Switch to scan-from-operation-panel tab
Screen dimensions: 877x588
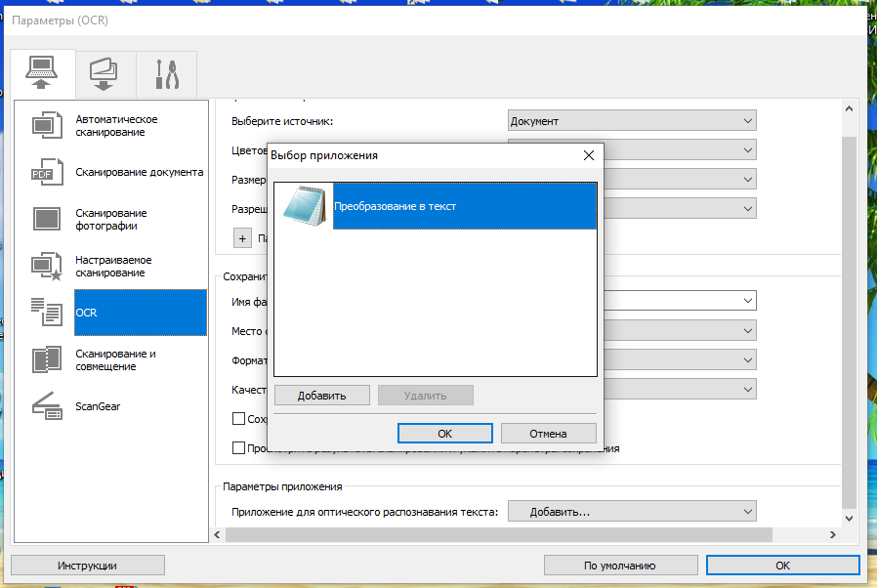pyautogui.click(x=105, y=74)
